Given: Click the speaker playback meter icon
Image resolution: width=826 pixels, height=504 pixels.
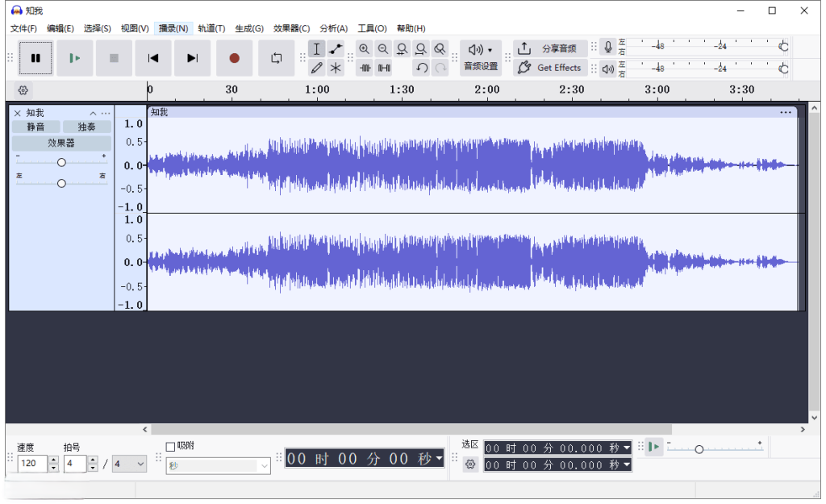Looking at the screenshot, I should point(608,69).
